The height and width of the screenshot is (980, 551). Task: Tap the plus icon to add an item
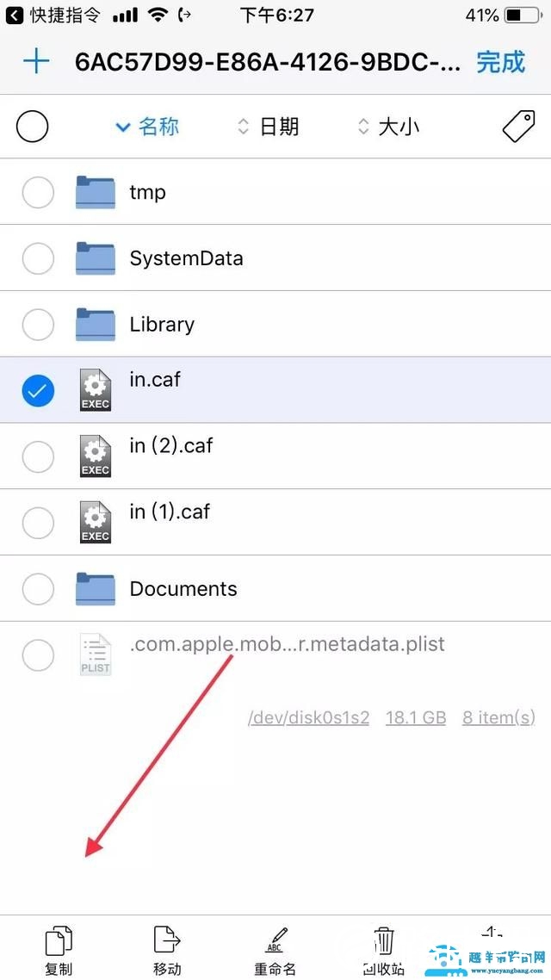pyautogui.click(x=36, y=61)
